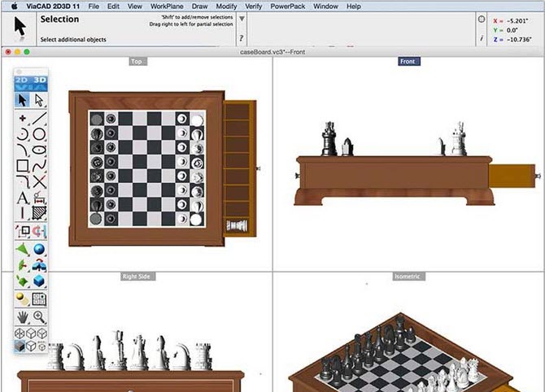Viewport: 545px width, 392px height.
Task: Choose the blue solid features tool
Action: pos(39,265)
